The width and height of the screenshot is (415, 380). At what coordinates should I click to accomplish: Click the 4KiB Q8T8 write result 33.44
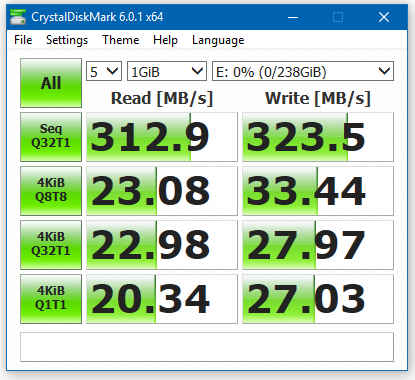[x=318, y=191]
